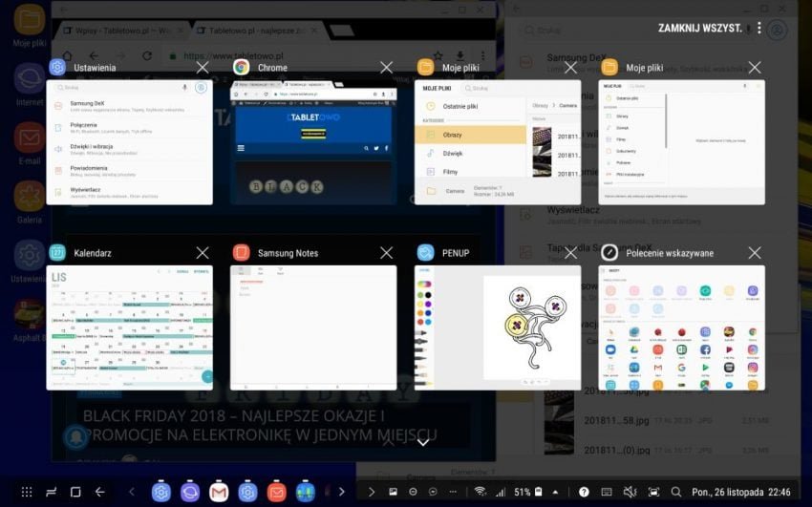Open the Kalendarz recent app thumbnail

click(x=130, y=328)
